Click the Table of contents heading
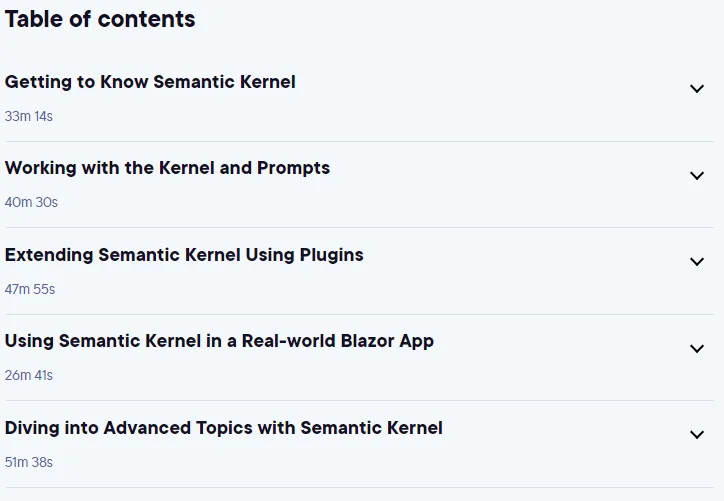Image resolution: width=724 pixels, height=501 pixels. point(100,19)
